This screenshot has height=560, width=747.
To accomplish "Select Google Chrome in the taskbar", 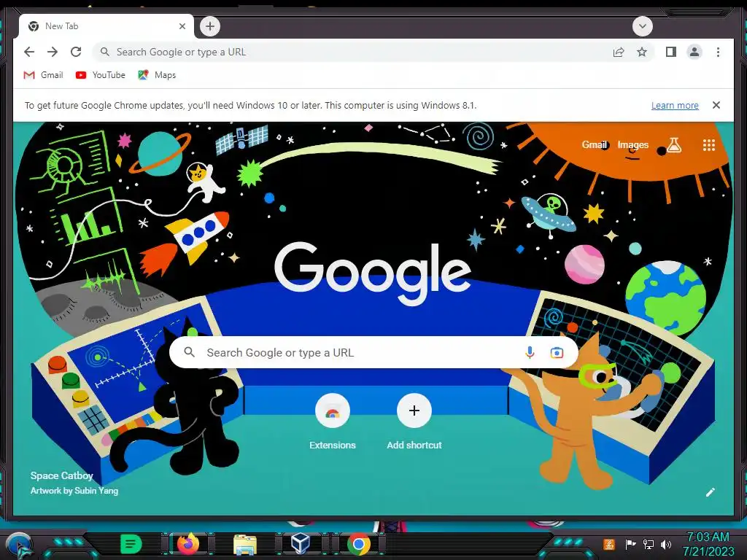I will coord(359,544).
